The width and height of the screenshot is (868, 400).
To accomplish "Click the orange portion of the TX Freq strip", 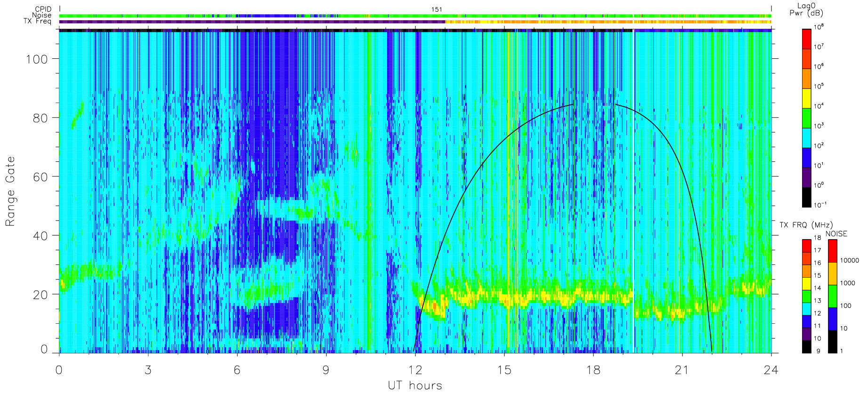I will 608,22.
